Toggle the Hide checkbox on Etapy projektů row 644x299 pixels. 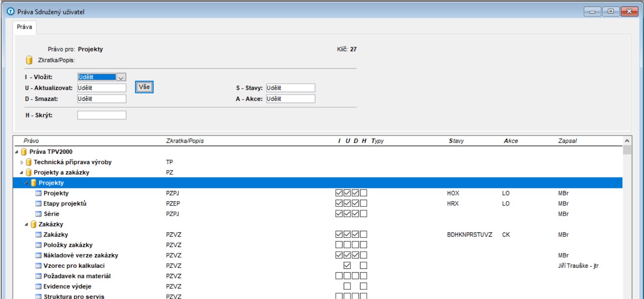click(x=363, y=204)
